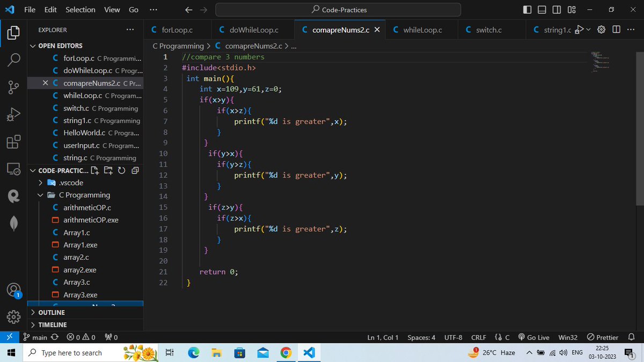Close the comapreNums2.c tab
This screenshot has height=362, width=644.
click(377, 30)
